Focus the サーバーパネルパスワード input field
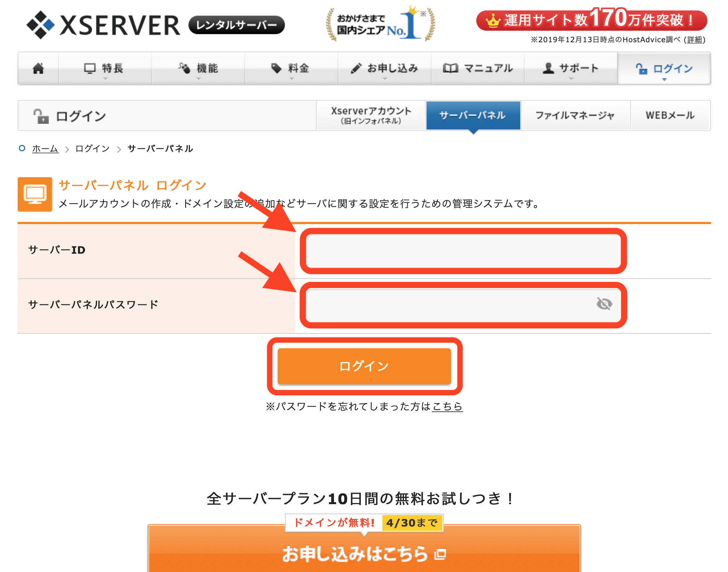Viewport: 728px width, 572px height. click(463, 305)
